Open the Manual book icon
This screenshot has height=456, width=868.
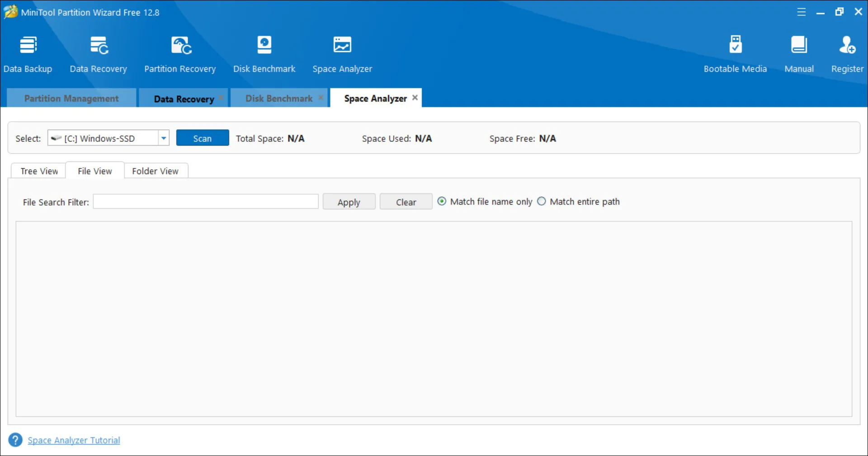pos(799,46)
